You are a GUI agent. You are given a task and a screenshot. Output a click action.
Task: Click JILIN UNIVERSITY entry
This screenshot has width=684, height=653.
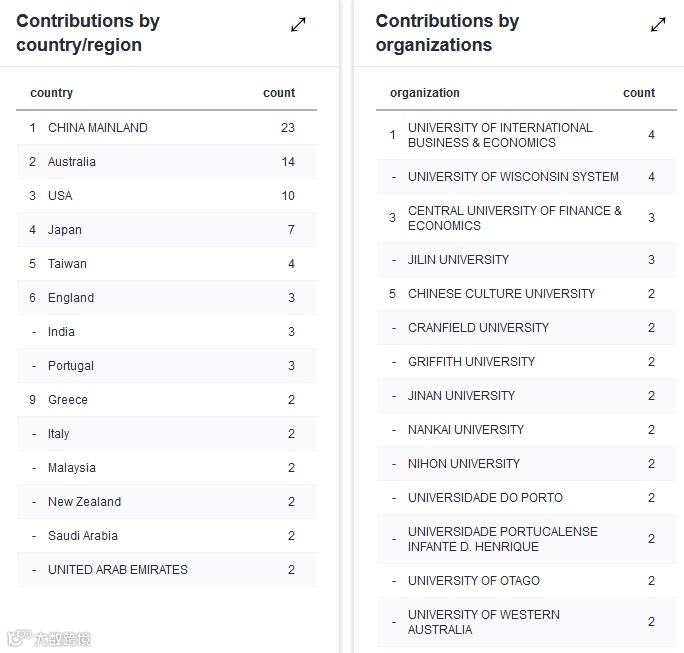coord(458,260)
